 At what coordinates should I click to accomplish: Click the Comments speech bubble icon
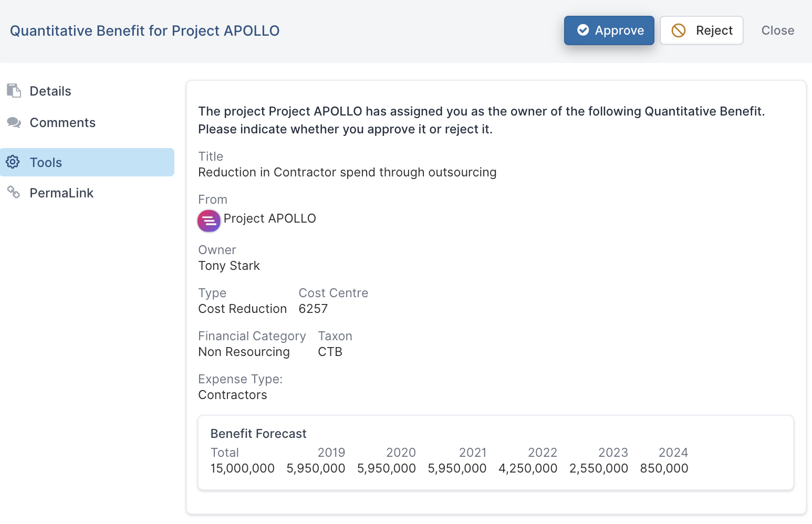pos(14,123)
